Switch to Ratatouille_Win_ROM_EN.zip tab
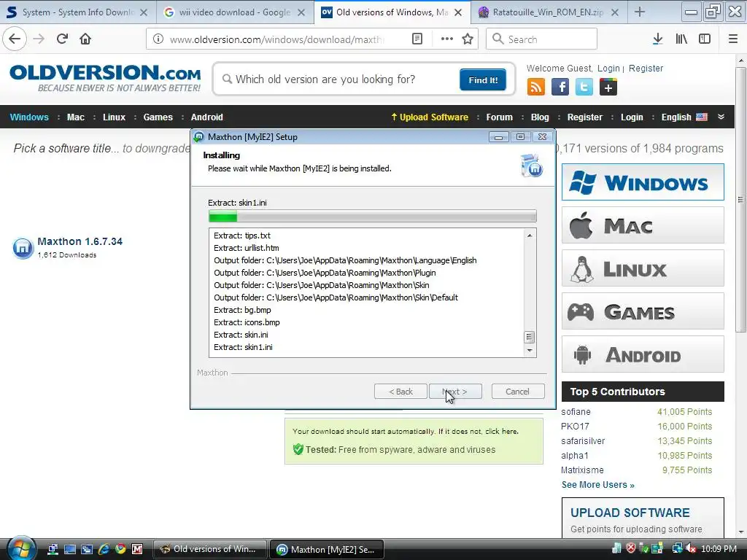747x560 pixels. pos(548,12)
